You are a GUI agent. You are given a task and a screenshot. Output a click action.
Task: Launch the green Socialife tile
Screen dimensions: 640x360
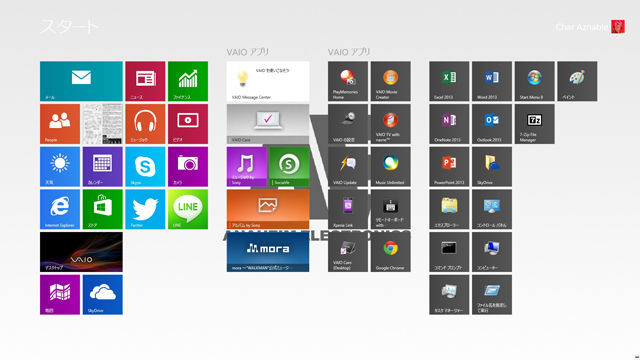[x=289, y=167]
